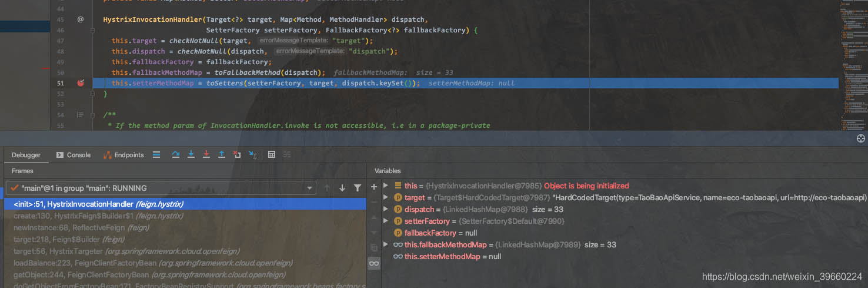Viewport: 868px width, 288px height.
Task: Toggle the frames filter funnel icon
Action: [357, 188]
